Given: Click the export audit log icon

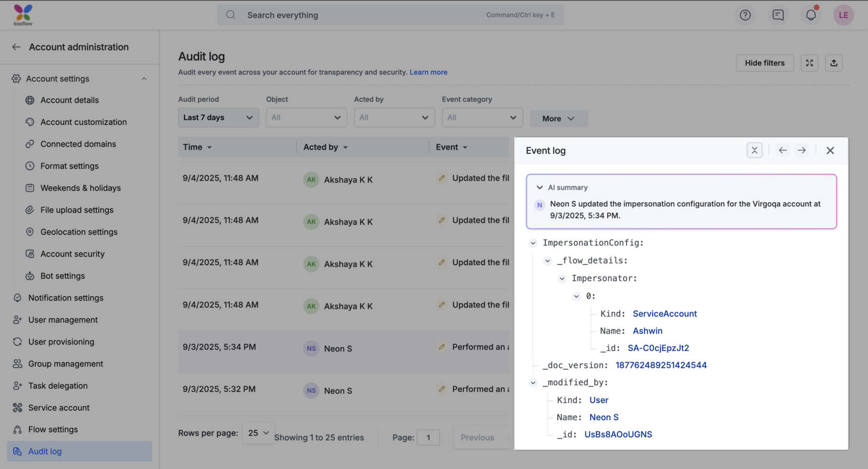Looking at the screenshot, I should pyautogui.click(x=834, y=63).
